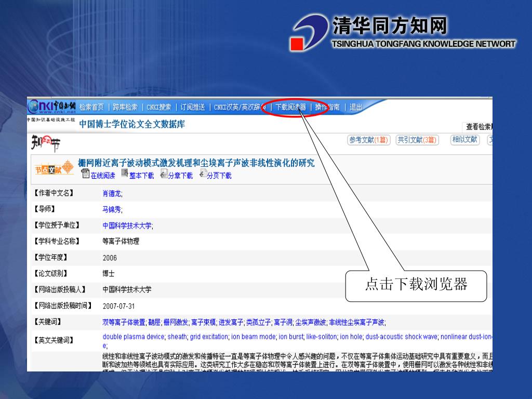Click the CNKI logo in the navigation bar
This screenshot has height=399, width=532.
(51, 107)
